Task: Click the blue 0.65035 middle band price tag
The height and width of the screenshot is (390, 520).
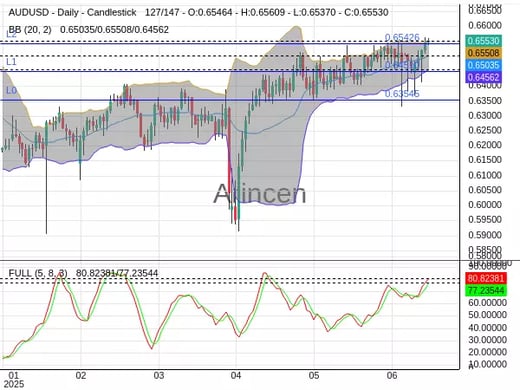Action: click(x=483, y=65)
